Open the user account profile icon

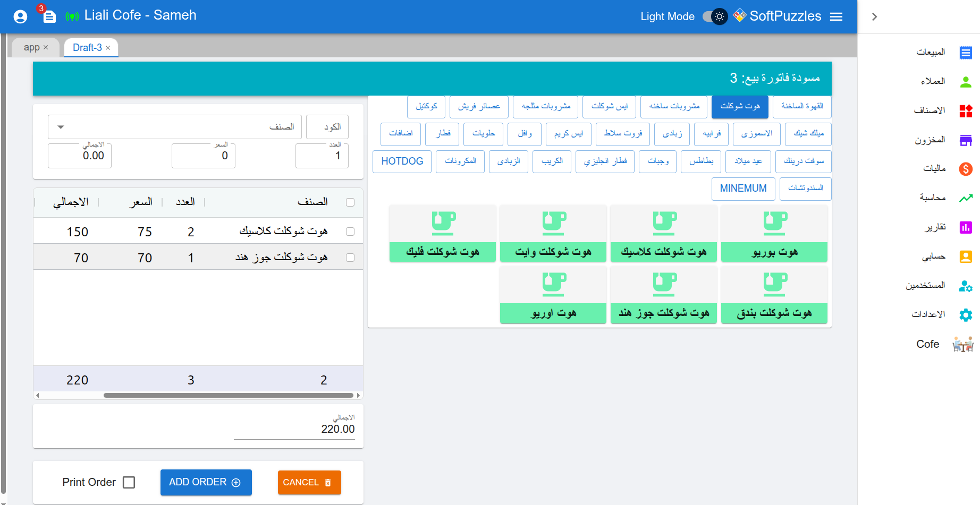click(x=20, y=16)
